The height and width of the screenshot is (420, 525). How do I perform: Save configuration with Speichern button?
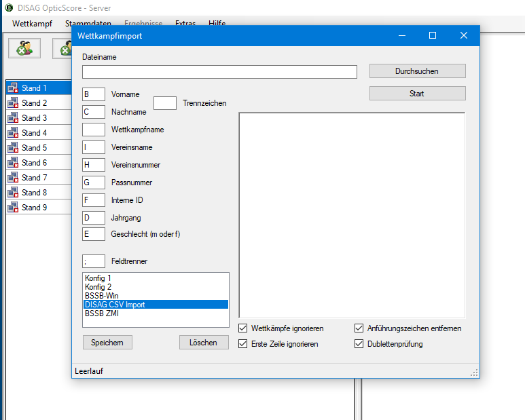[107, 343]
